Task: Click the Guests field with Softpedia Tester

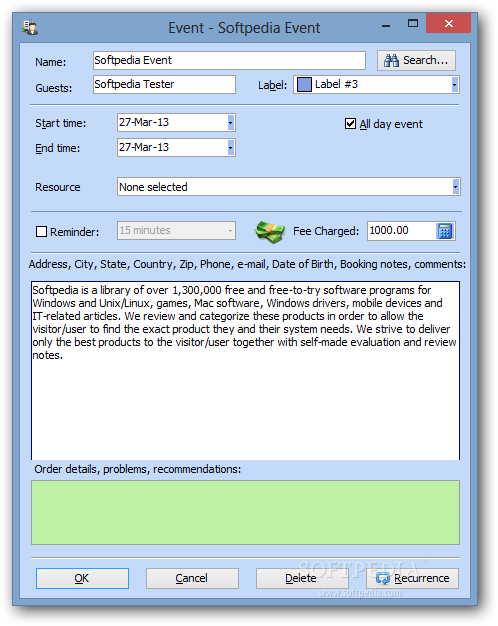Action: click(164, 84)
